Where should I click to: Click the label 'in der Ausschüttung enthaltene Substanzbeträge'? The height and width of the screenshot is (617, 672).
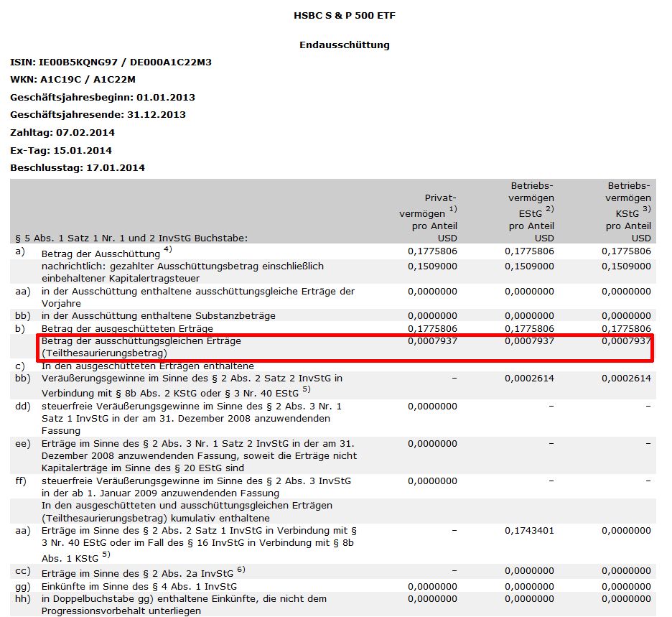point(159,315)
